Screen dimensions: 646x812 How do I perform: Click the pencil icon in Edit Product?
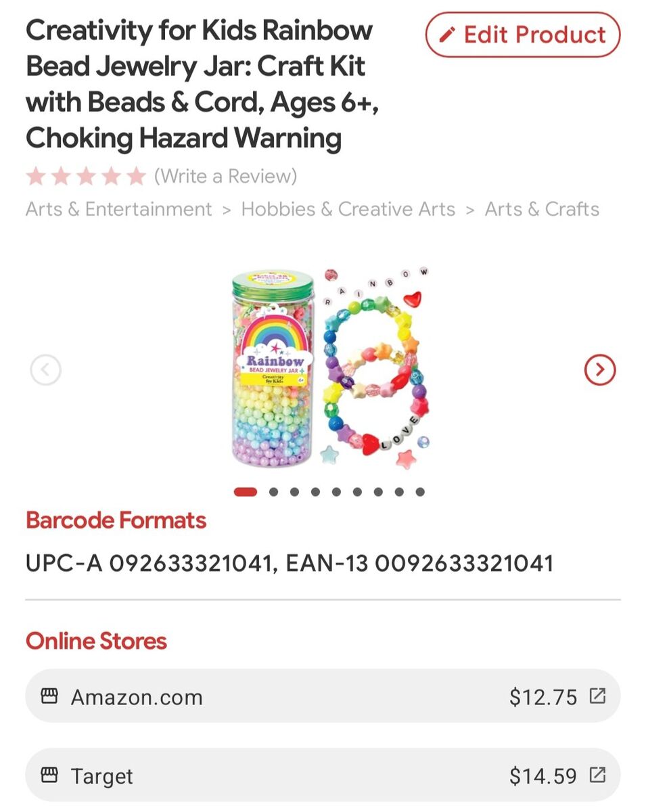tap(447, 35)
